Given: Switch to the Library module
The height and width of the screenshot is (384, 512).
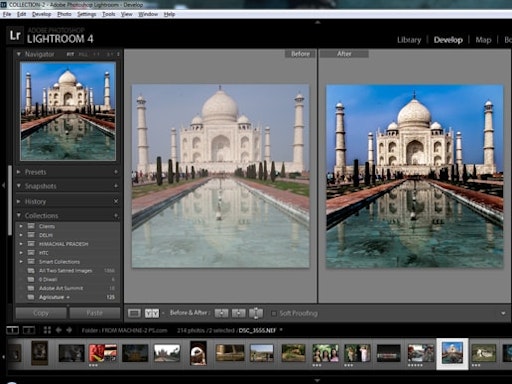Looking at the screenshot, I should pyautogui.click(x=409, y=40).
